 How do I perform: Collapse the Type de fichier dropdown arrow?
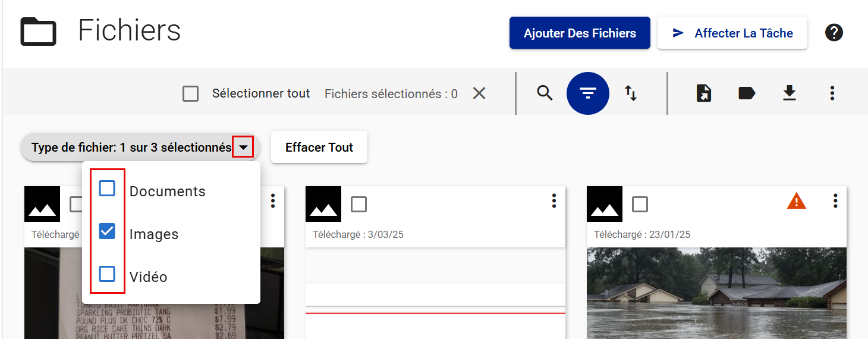point(243,147)
